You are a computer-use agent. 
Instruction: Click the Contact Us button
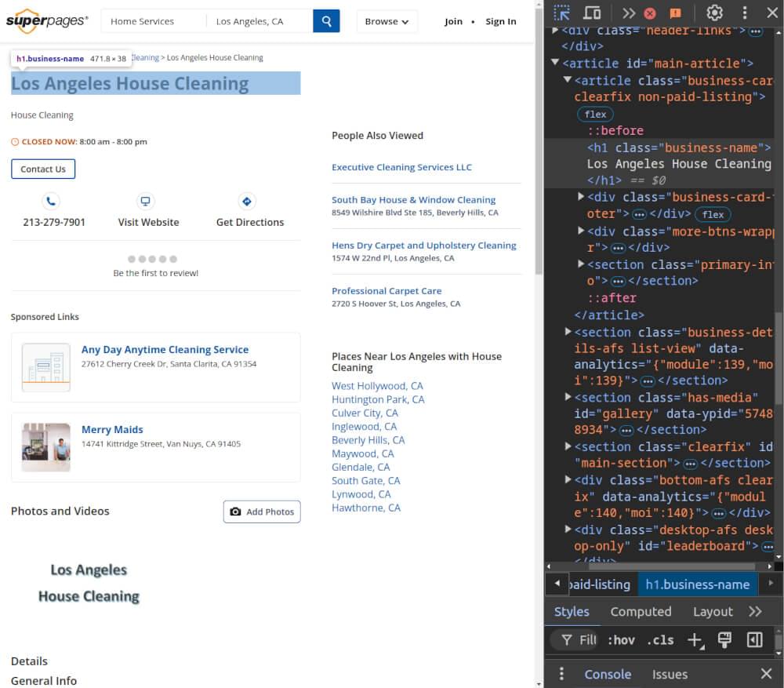click(x=43, y=169)
